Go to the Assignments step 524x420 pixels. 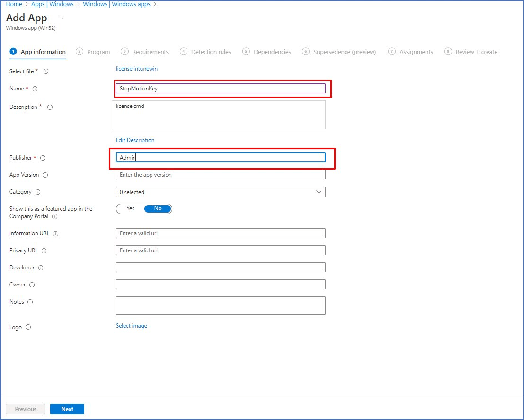[416, 52]
